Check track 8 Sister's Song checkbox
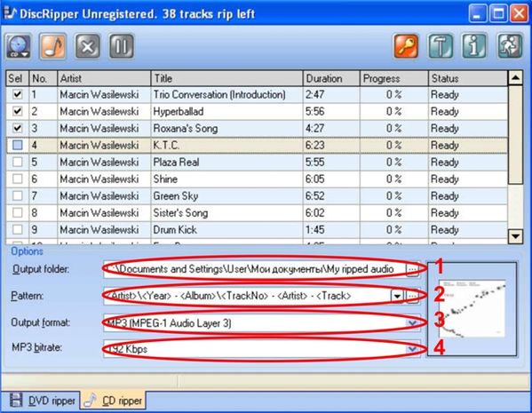Image resolution: width=532 pixels, height=413 pixels. pos(17,213)
